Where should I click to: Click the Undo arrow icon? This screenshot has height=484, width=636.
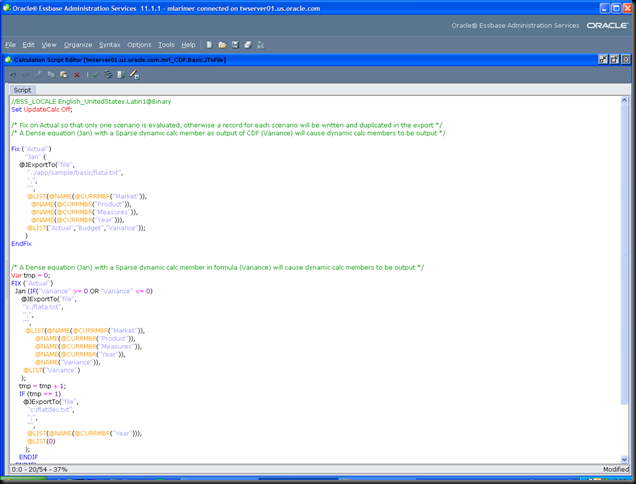click(x=13, y=75)
